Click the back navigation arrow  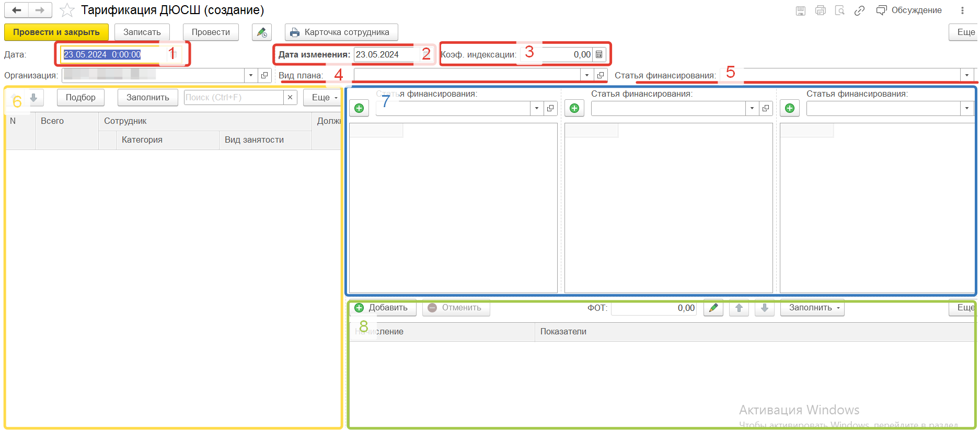tap(17, 10)
